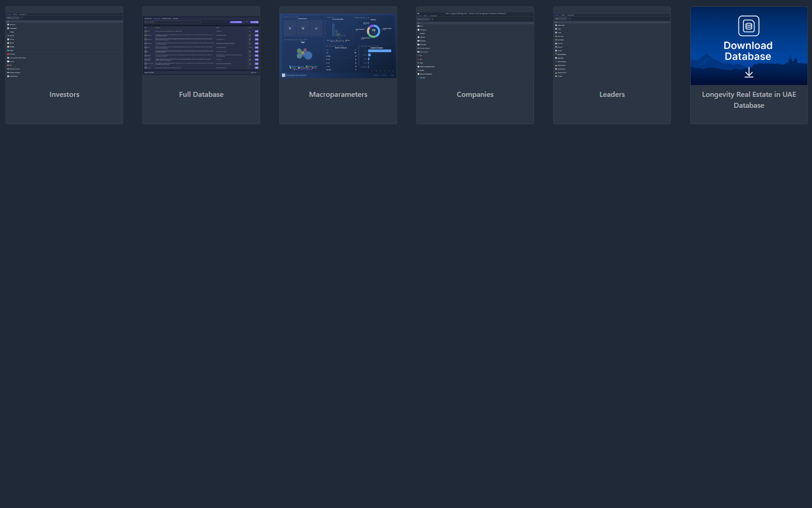The width and height of the screenshot is (812, 508).
Task: Click the bubble chart in Macroparameters preview
Action: (304, 54)
